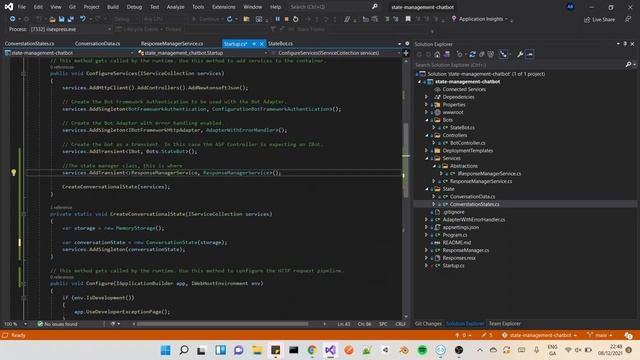The width and height of the screenshot is (640, 360).
Task: Switch to the ConversationData.cs tab
Action: click(98, 44)
